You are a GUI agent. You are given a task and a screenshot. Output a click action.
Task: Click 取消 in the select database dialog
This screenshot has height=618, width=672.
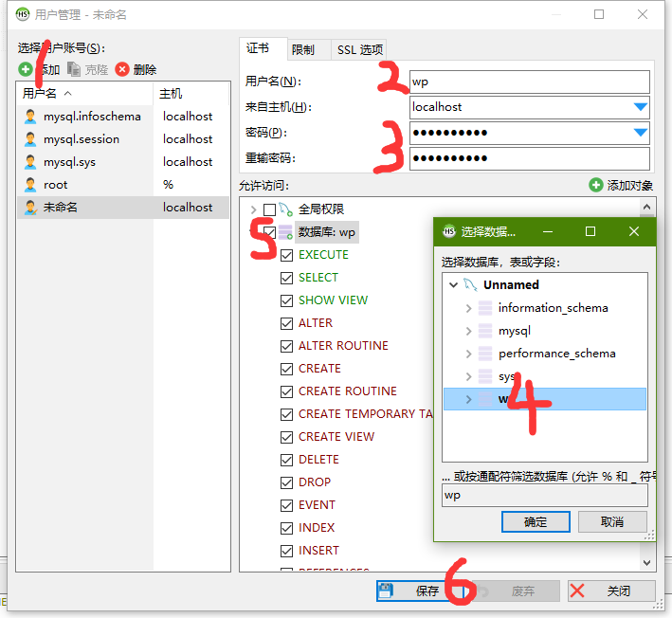coord(612,521)
